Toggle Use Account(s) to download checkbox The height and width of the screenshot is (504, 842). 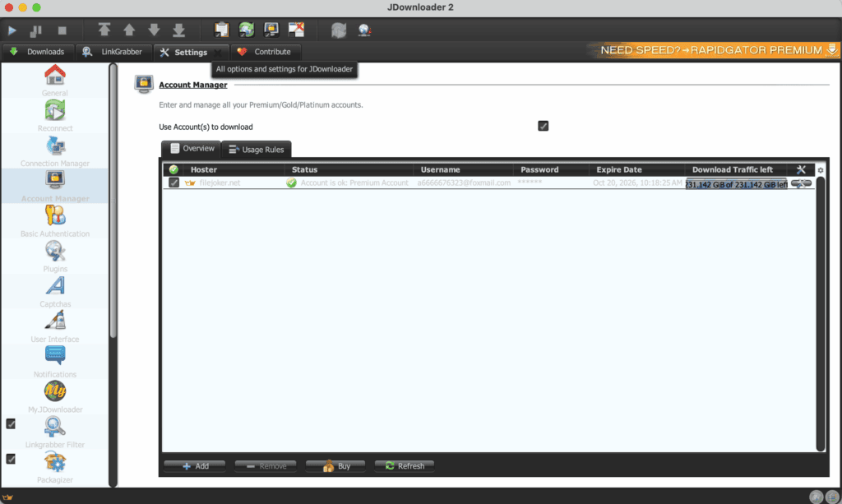point(543,126)
